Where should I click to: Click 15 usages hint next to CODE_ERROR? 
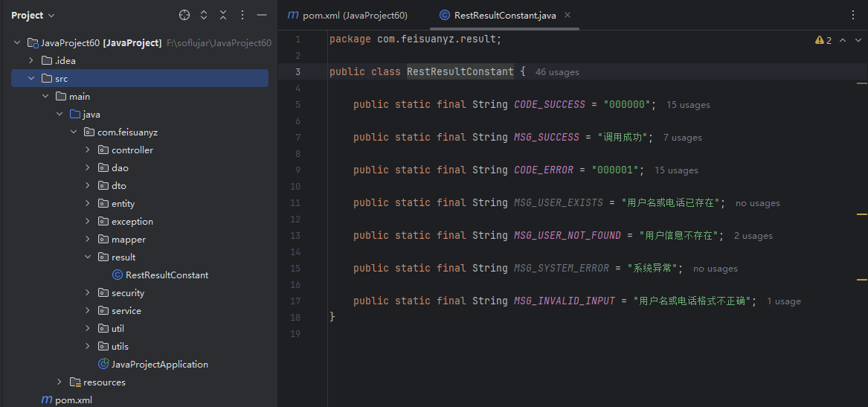(676, 170)
